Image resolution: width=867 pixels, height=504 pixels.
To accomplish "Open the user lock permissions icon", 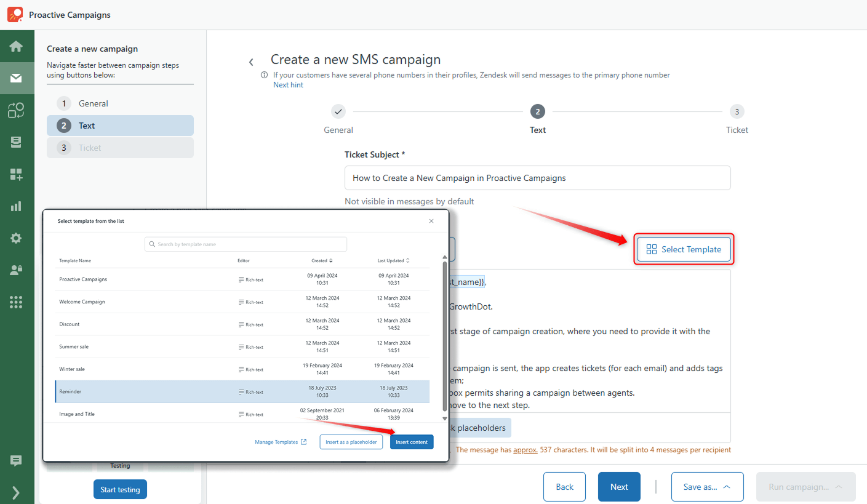I will pyautogui.click(x=16, y=270).
